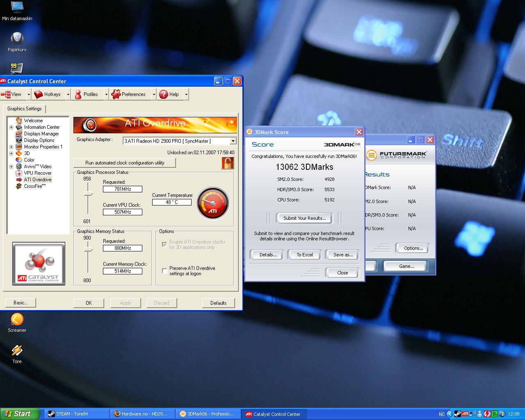Click the Requested GPU clock 781MHz field
The image size is (525, 420).
pos(123,189)
